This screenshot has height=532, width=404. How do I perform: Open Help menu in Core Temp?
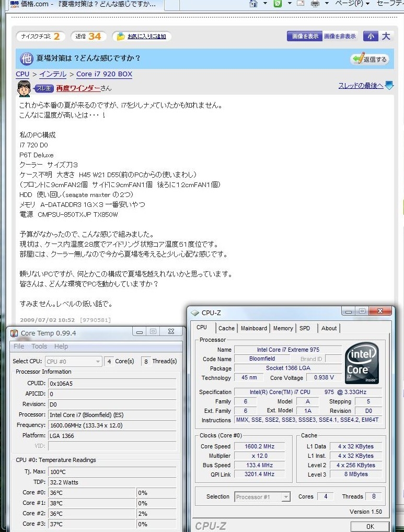point(61,346)
